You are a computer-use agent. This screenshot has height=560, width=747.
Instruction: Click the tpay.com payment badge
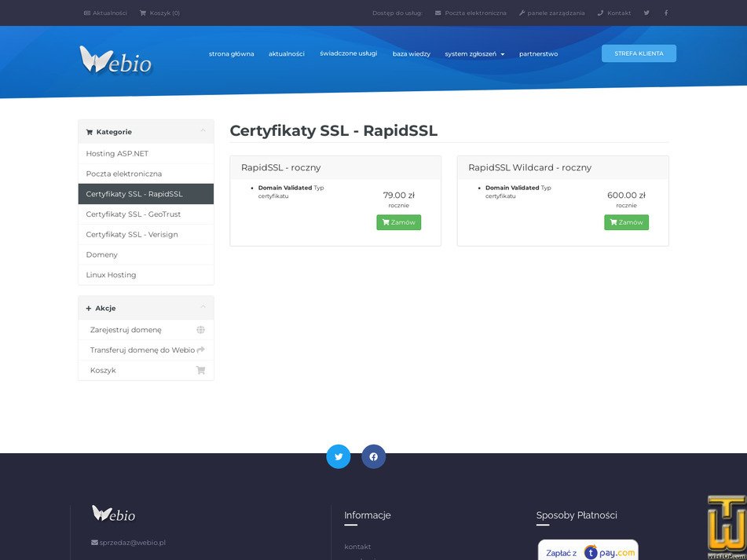click(x=588, y=550)
